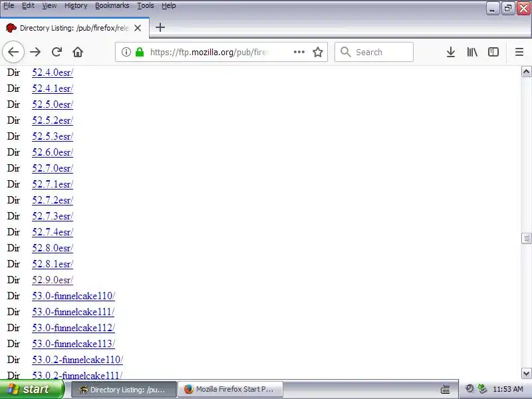Image resolution: width=532 pixels, height=399 pixels.
Task: Open the 53.0-funnelcake111/ link
Action: pyautogui.click(x=73, y=311)
